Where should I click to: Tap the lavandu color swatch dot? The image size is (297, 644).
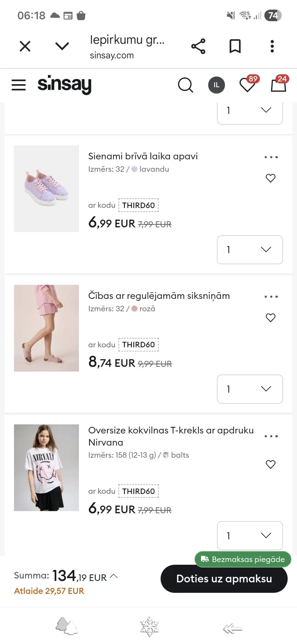[134, 169]
